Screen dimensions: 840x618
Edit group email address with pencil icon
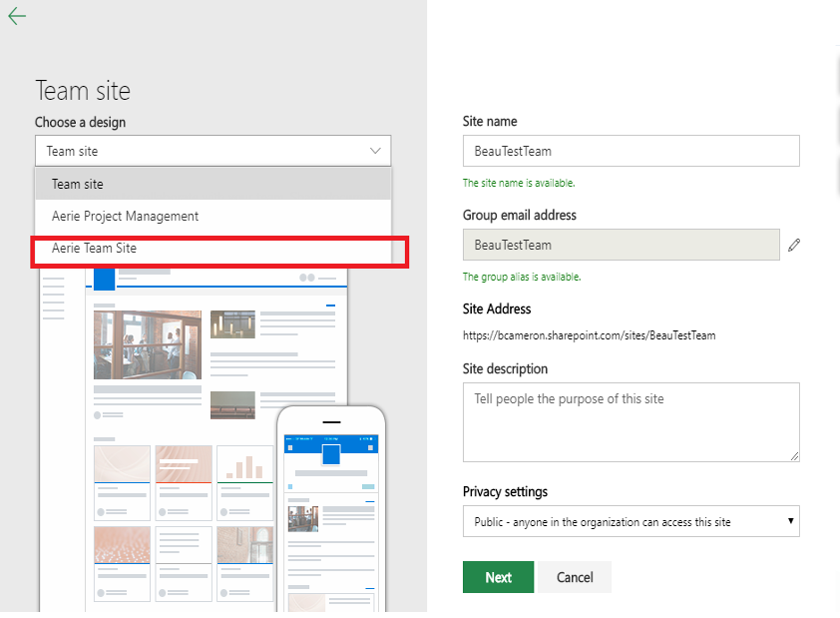click(x=794, y=245)
